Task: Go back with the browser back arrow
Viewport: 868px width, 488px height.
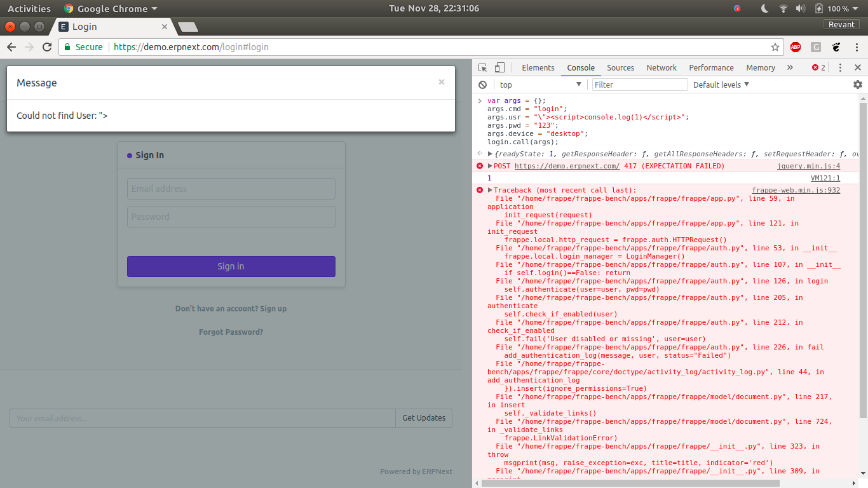Action: point(11,47)
